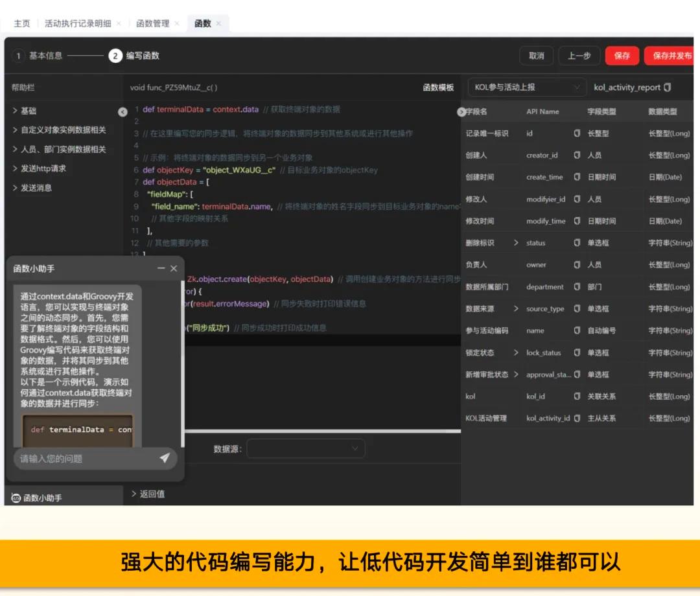Copy the modify_time API name
The width and height of the screenshot is (700, 596).
tap(577, 221)
